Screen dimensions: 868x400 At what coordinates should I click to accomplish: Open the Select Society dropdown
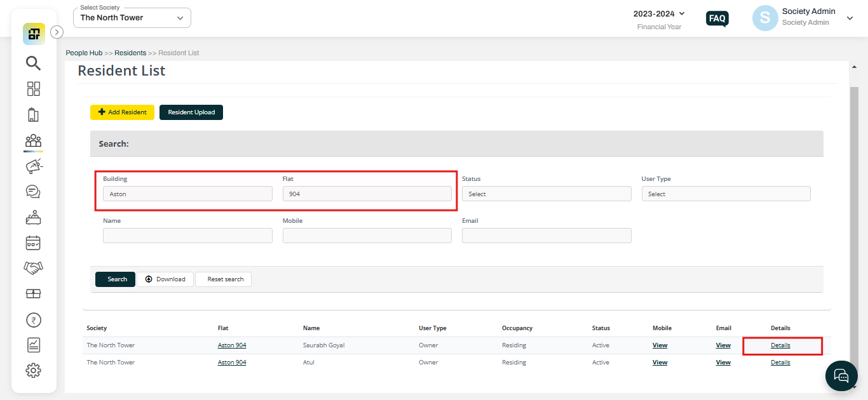click(132, 18)
